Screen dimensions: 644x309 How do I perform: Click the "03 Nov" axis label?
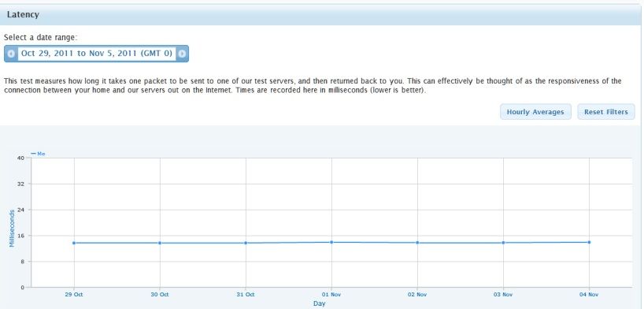503,295
